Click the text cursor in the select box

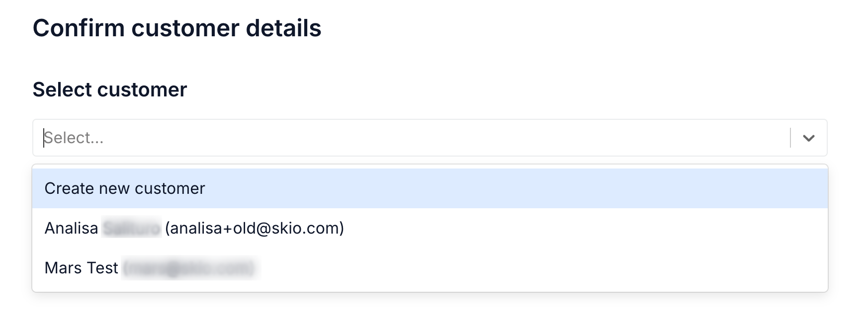pos(44,138)
